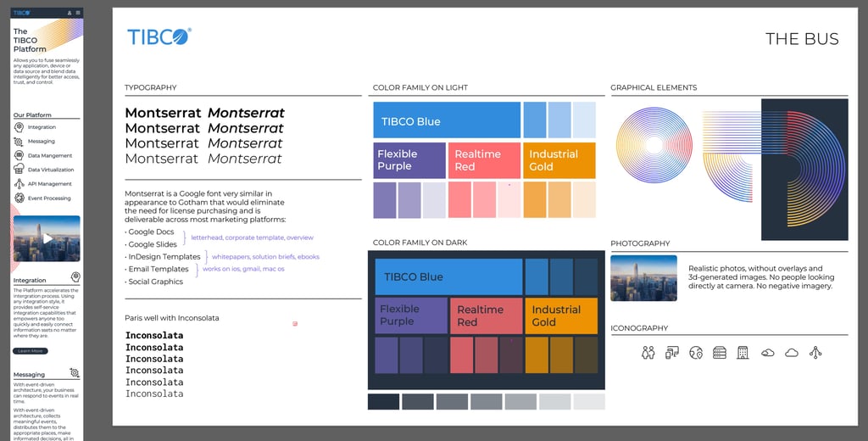The width and height of the screenshot is (868, 441).
Task: Click 'Paris well with Inconsolata' text
Action: click(171, 318)
